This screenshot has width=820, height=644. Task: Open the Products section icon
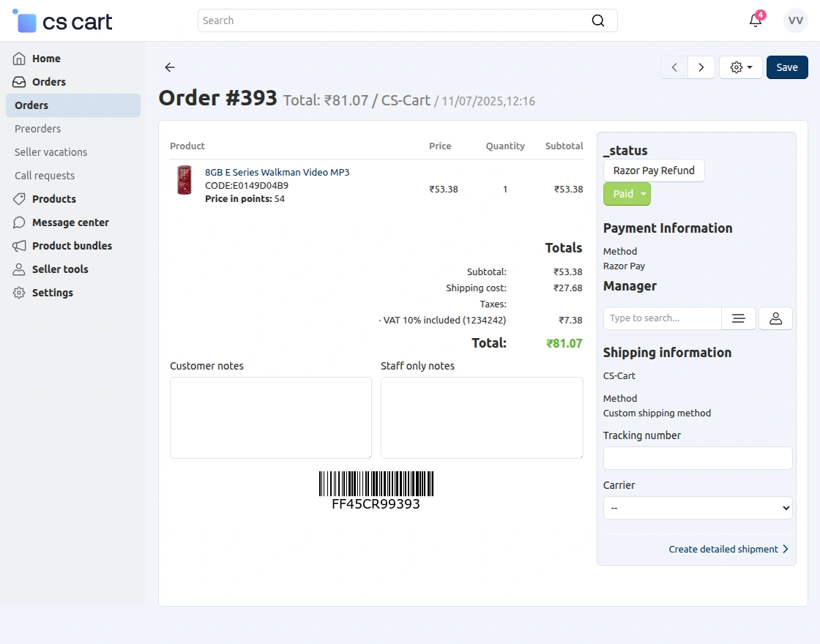pos(19,198)
